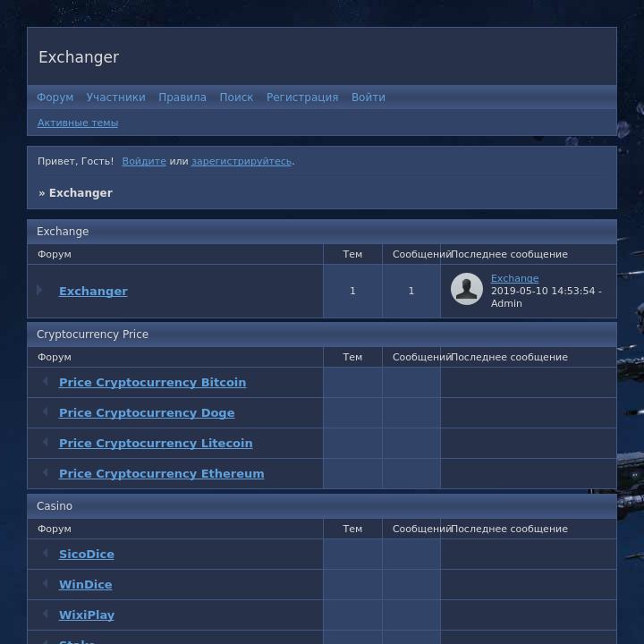Click the Активные темы link
The height and width of the screenshot is (644, 644).
(x=78, y=123)
